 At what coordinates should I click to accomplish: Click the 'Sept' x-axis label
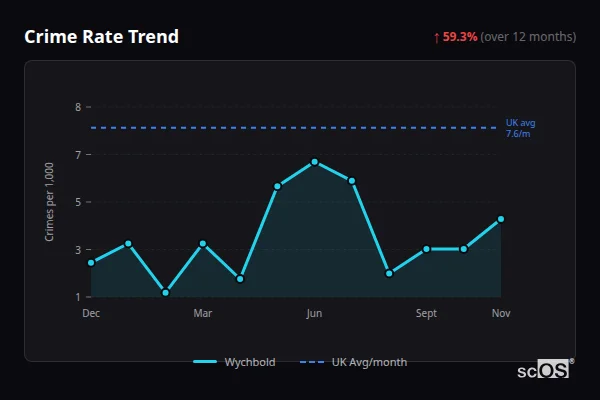pyautogui.click(x=426, y=313)
